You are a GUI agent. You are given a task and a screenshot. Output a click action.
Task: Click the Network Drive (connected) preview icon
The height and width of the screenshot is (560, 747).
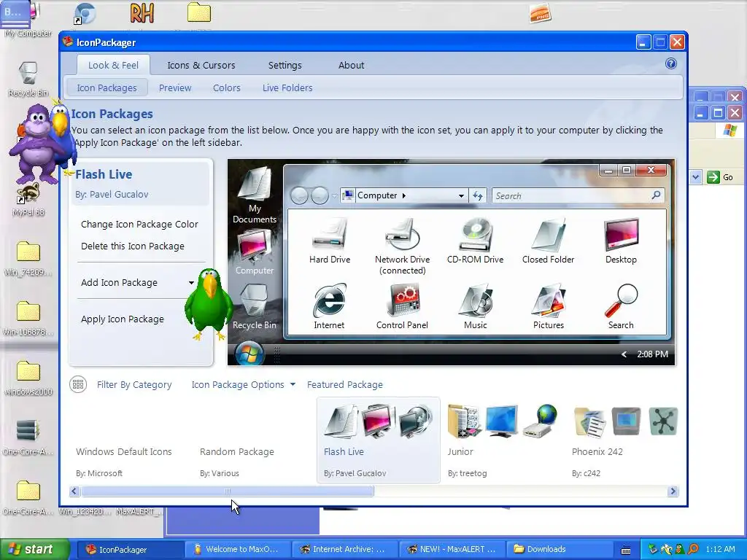pos(402,235)
